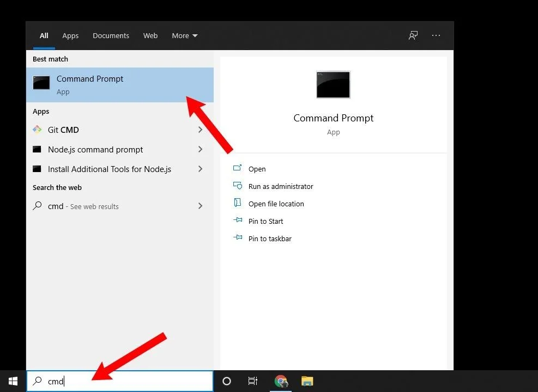
Task: Select the Git CMD app icon
Action: 38,130
